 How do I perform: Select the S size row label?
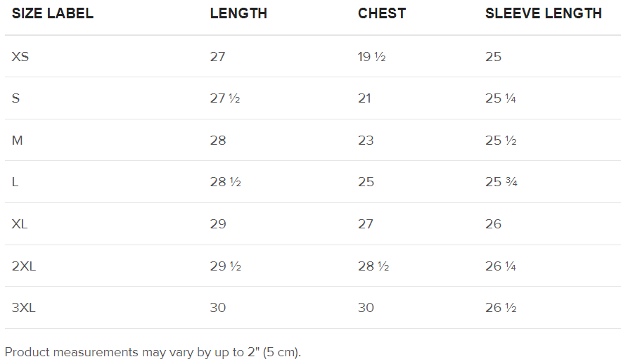pos(15,98)
